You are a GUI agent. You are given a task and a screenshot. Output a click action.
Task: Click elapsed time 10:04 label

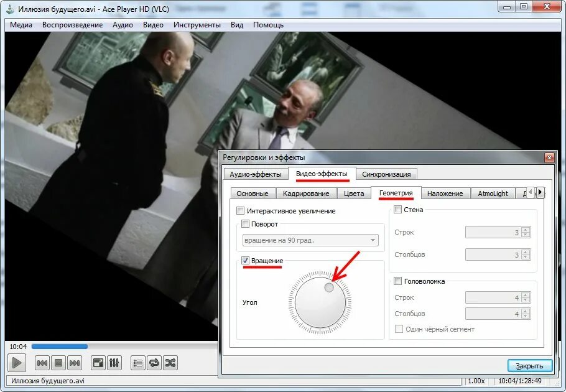(18, 347)
